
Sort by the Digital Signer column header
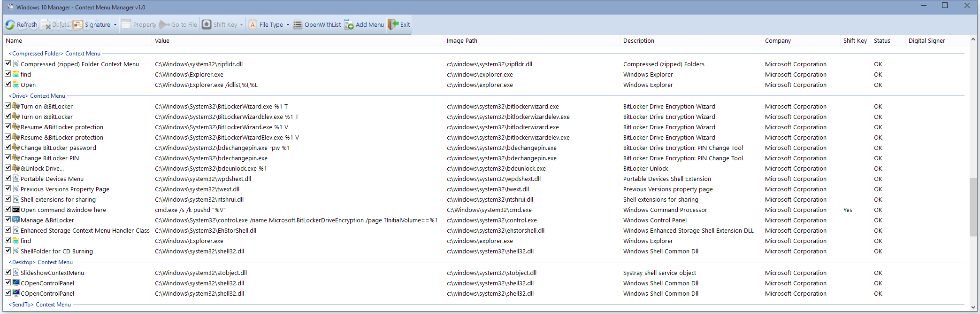934,41
